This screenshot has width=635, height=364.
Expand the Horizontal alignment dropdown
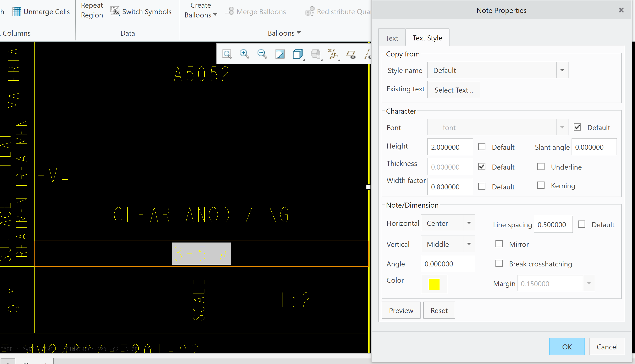469,223
